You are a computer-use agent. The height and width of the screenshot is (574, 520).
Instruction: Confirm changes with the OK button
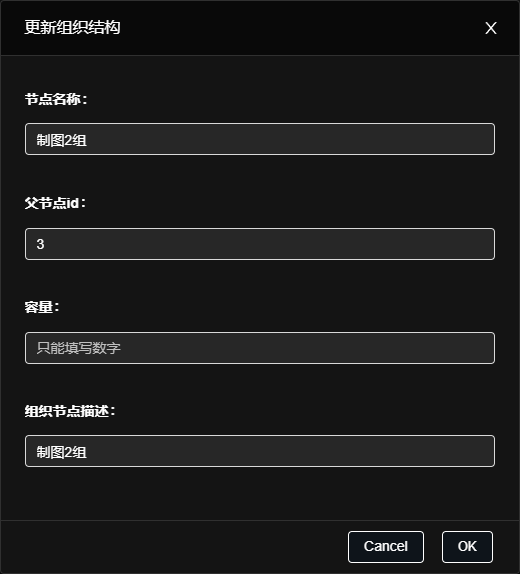(x=467, y=547)
